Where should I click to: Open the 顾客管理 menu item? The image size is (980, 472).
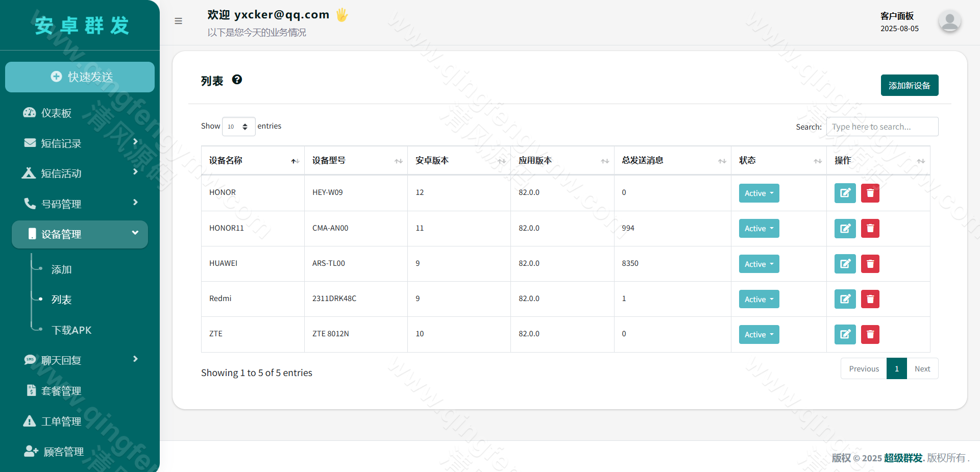(x=80, y=452)
